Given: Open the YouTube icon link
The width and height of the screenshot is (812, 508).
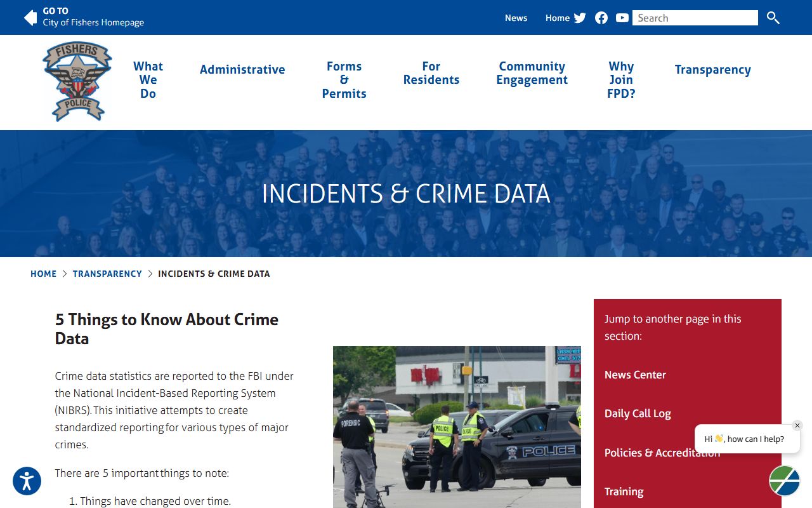Looking at the screenshot, I should click(x=622, y=18).
